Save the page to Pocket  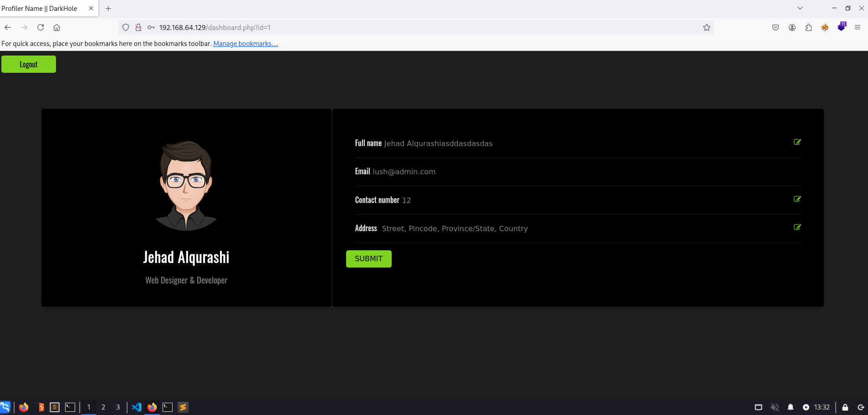coord(776,27)
